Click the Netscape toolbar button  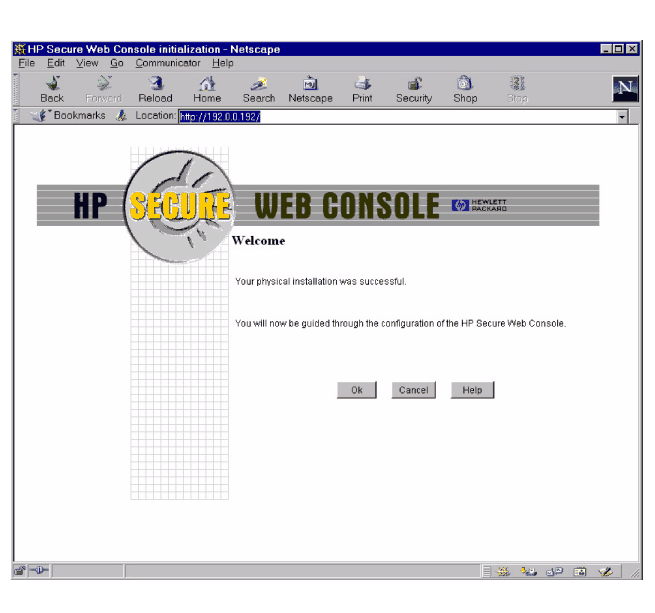pyautogui.click(x=310, y=89)
